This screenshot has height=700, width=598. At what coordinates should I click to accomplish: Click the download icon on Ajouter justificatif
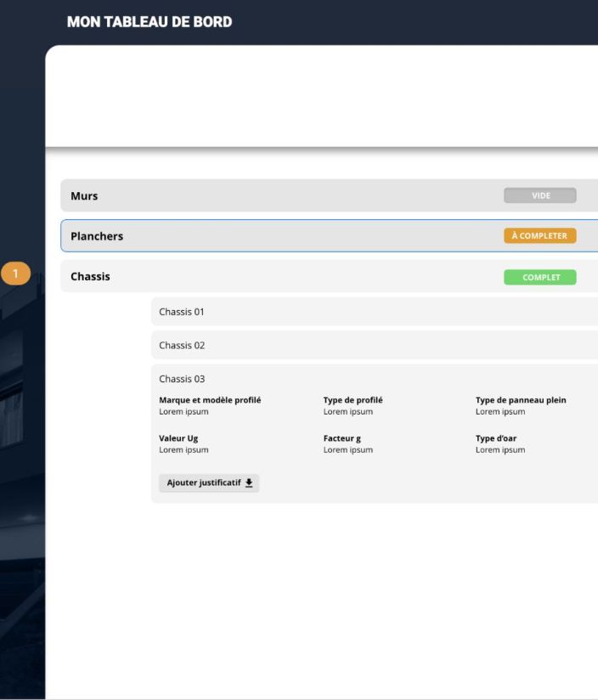tap(249, 483)
